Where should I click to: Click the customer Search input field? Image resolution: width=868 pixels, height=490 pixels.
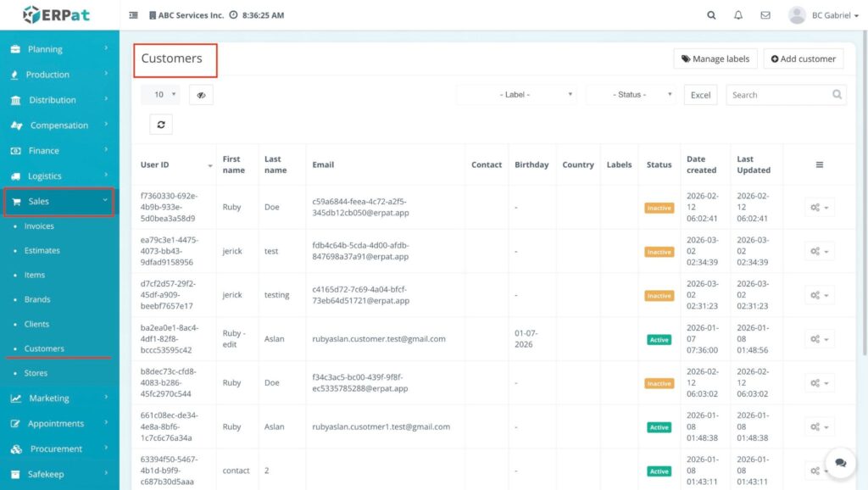click(777, 95)
